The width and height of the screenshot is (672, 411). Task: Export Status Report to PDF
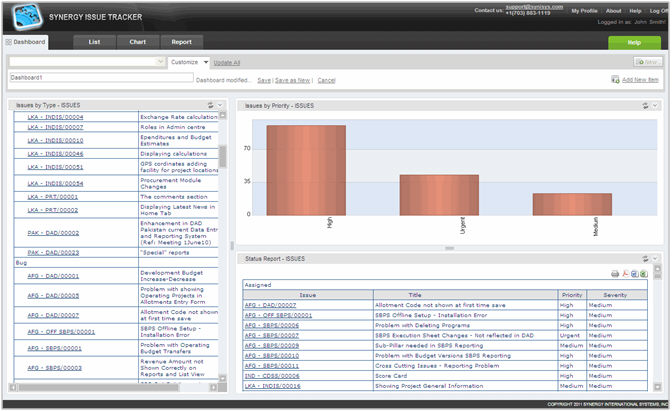click(625, 274)
